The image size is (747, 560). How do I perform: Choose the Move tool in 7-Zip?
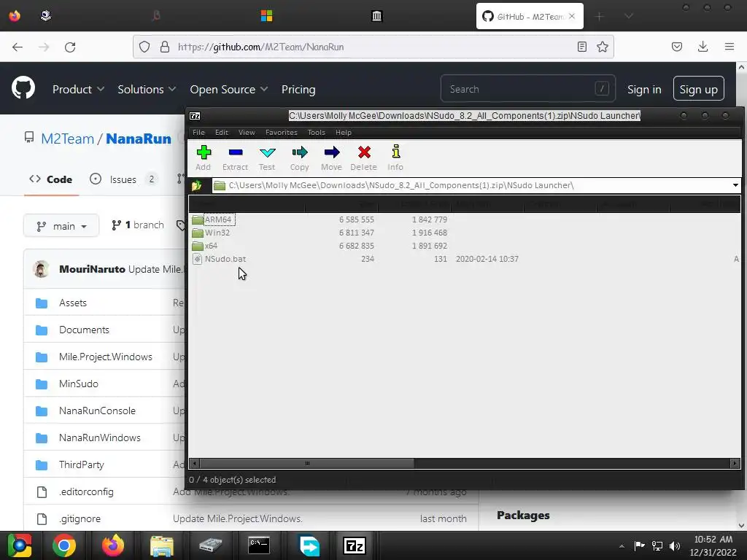[332, 158]
